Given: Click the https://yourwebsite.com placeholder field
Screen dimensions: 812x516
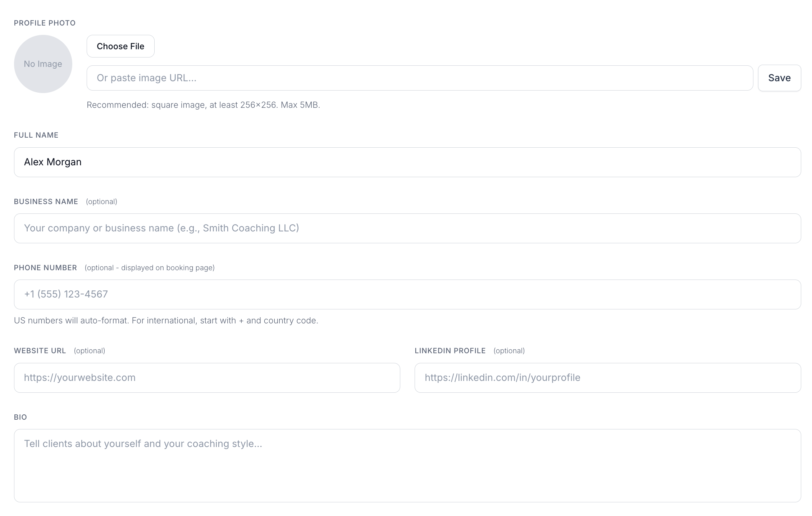Looking at the screenshot, I should pos(206,378).
